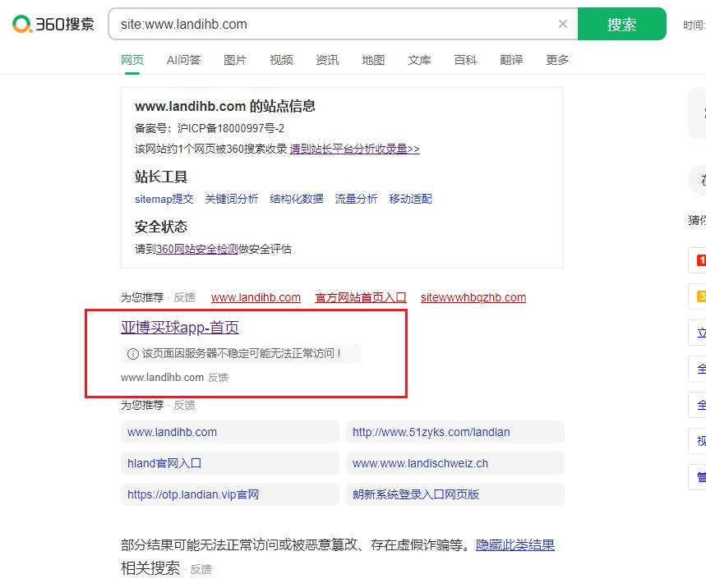706x588 pixels.
Task: Open the 关键词分析 link
Action: point(232,199)
